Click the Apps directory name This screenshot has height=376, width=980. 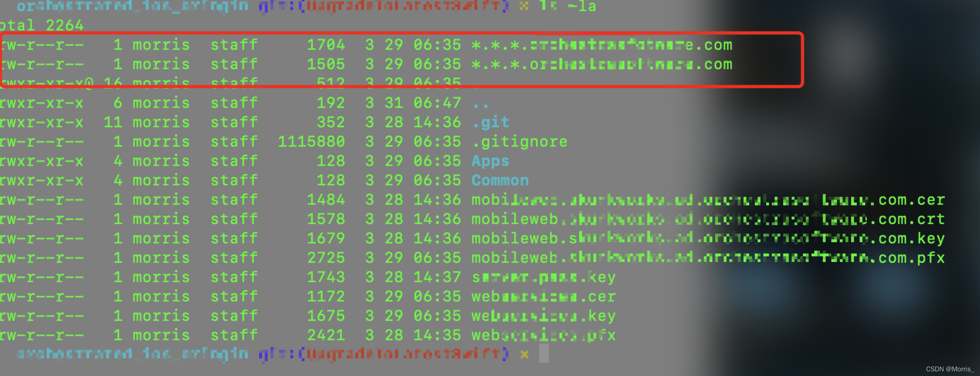pyautogui.click(x=490, y=161)
